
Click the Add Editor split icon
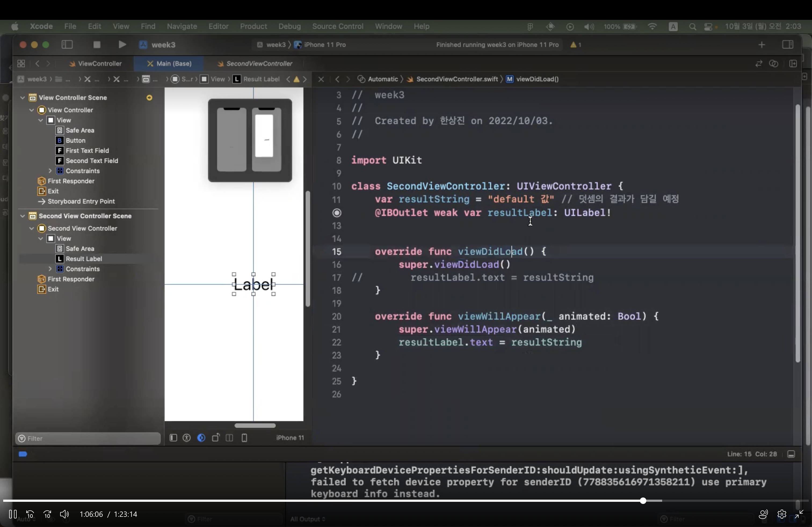click(x=793, y=64)
